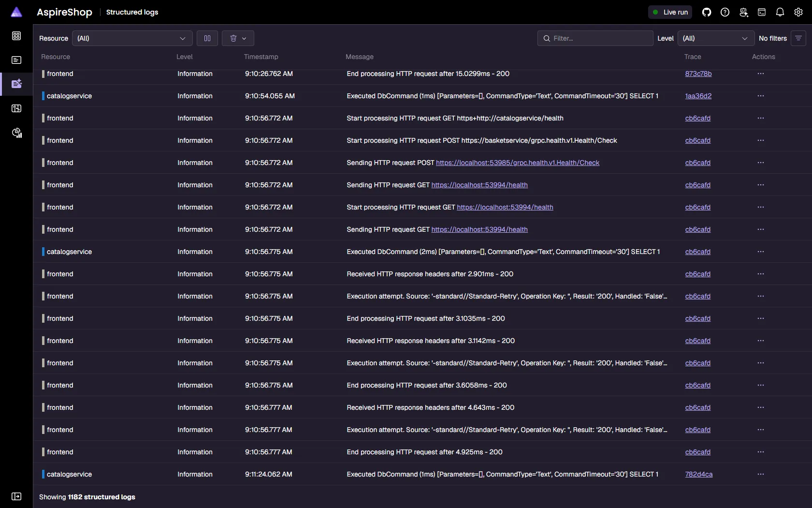Open the filters menu button

(x=798, y=38)
